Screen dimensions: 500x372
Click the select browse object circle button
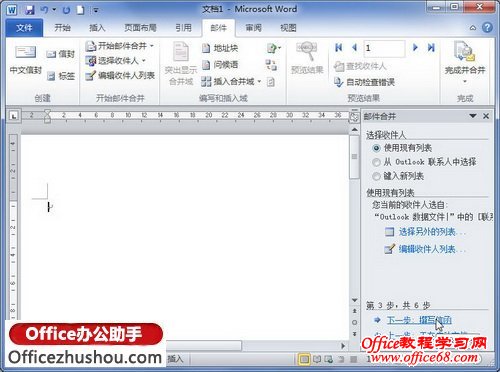(x=355, y=322)
